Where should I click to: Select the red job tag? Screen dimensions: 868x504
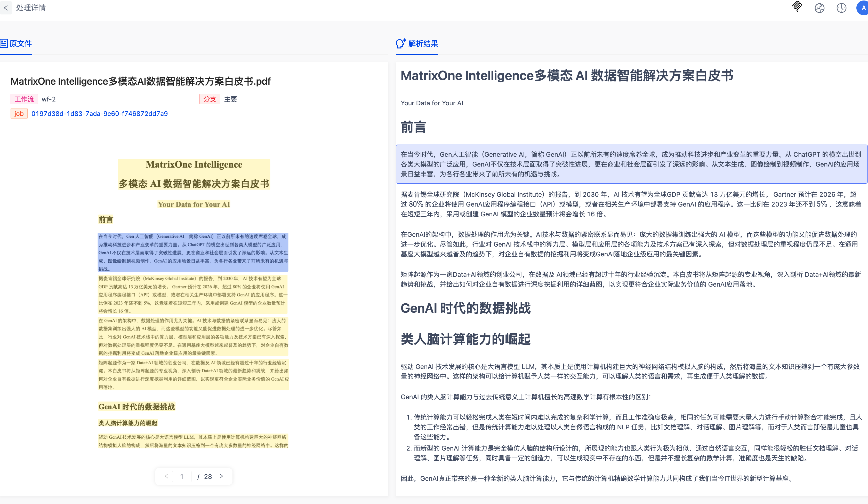[x=19, y=113]
